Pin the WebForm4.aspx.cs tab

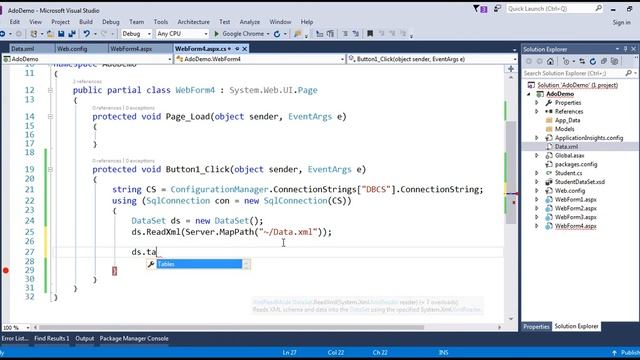click(x=237, y=49)
